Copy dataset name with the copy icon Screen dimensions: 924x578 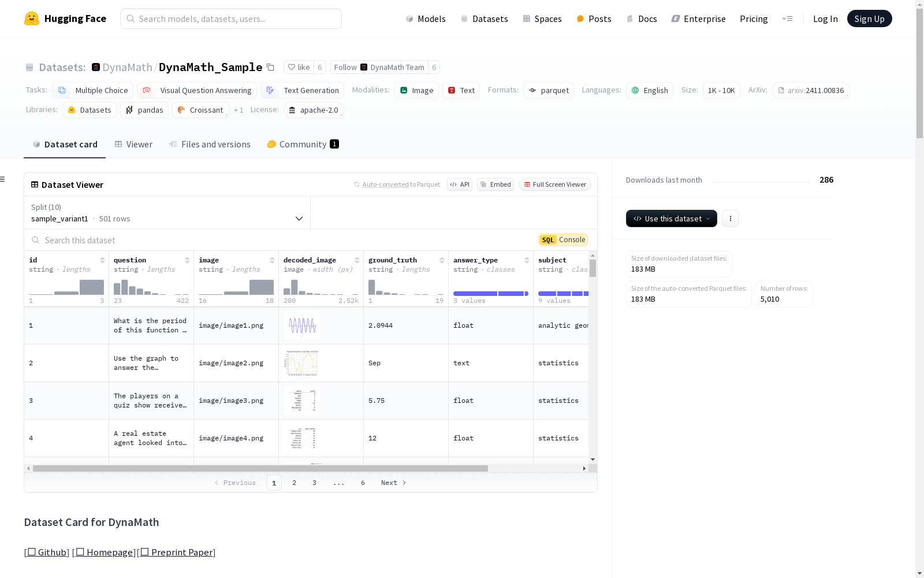pos(270,67)
